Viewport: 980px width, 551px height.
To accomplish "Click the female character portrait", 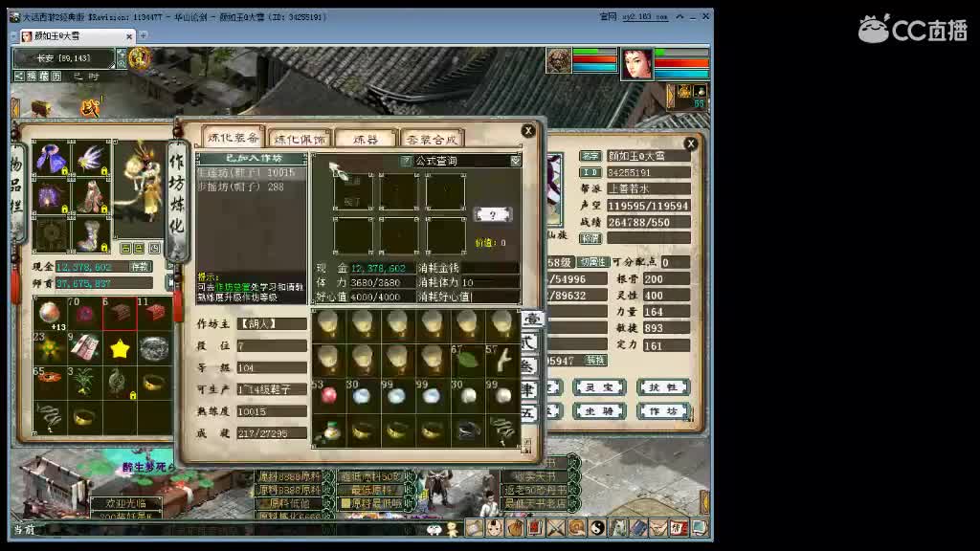I will (636, 64).
